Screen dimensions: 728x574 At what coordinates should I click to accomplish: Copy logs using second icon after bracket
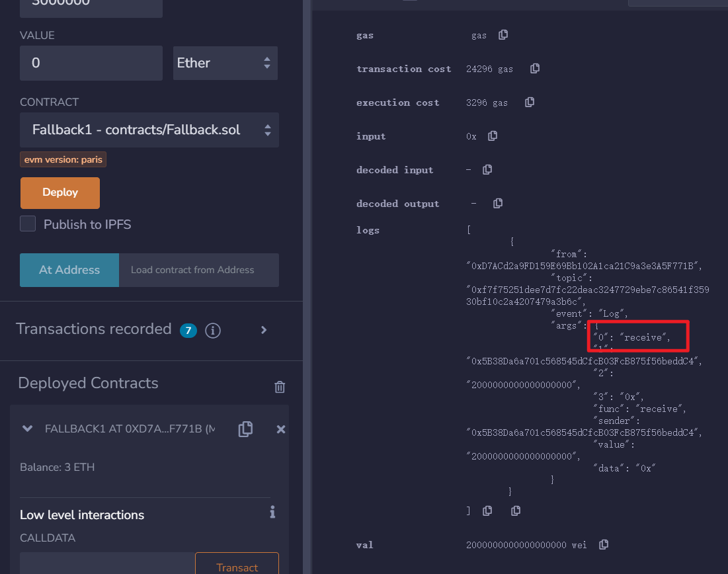click(x=515, y=511)
